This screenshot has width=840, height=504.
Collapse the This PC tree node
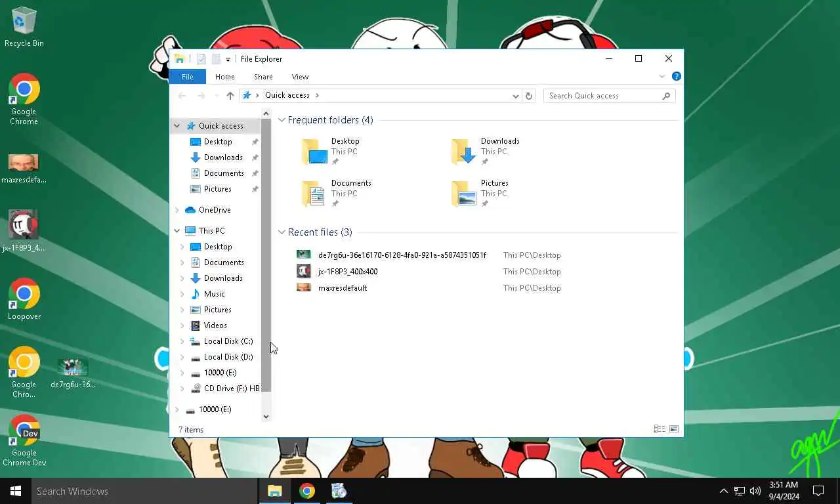pyautogui.click(x=177, y=231)
